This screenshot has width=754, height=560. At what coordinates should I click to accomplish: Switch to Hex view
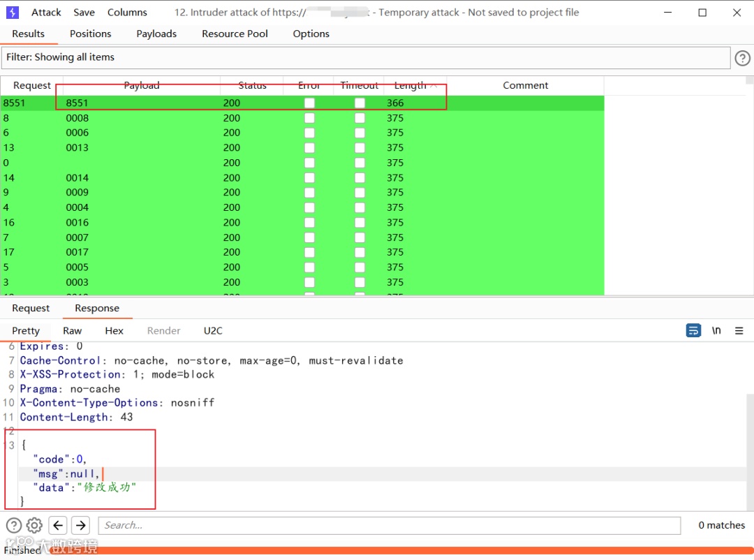[114, 330]
